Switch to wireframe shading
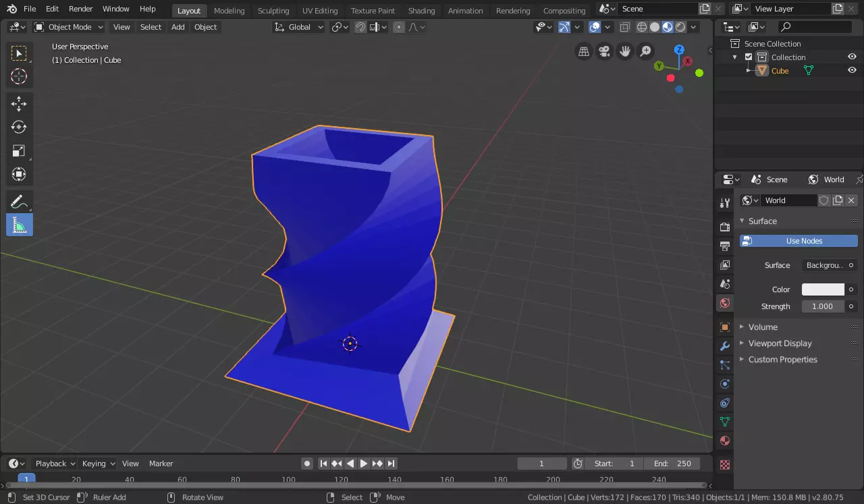864x504 pixels. coord(642,27)
